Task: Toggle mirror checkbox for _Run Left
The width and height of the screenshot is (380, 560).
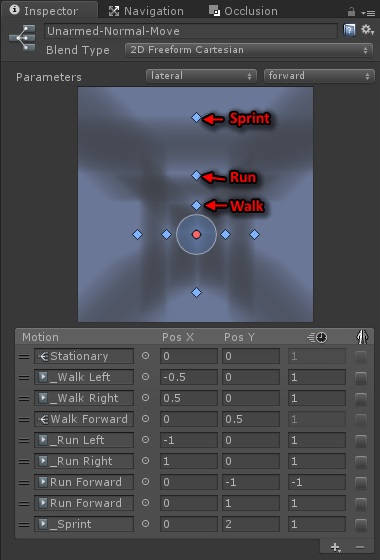Action: pos(361,441)
